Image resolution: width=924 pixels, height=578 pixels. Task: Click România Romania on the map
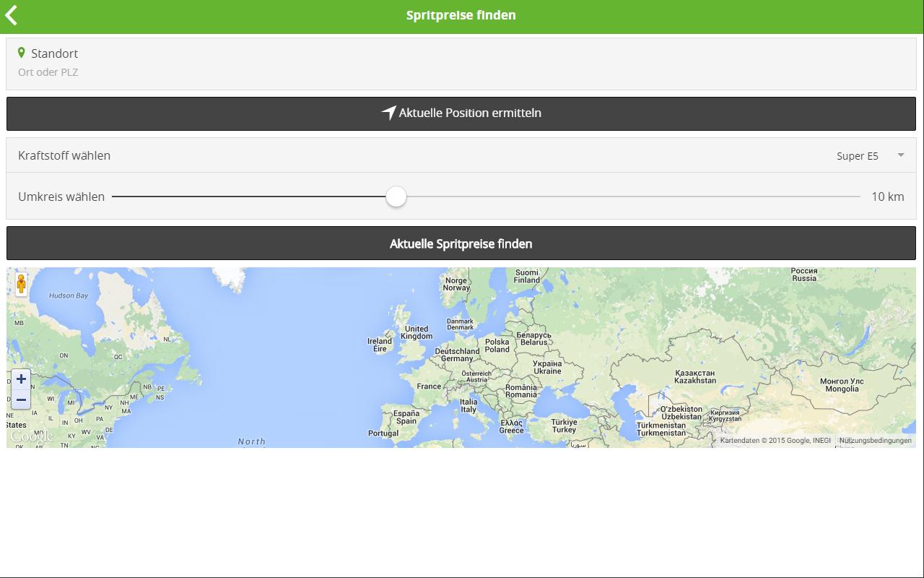tap(521, 391)
